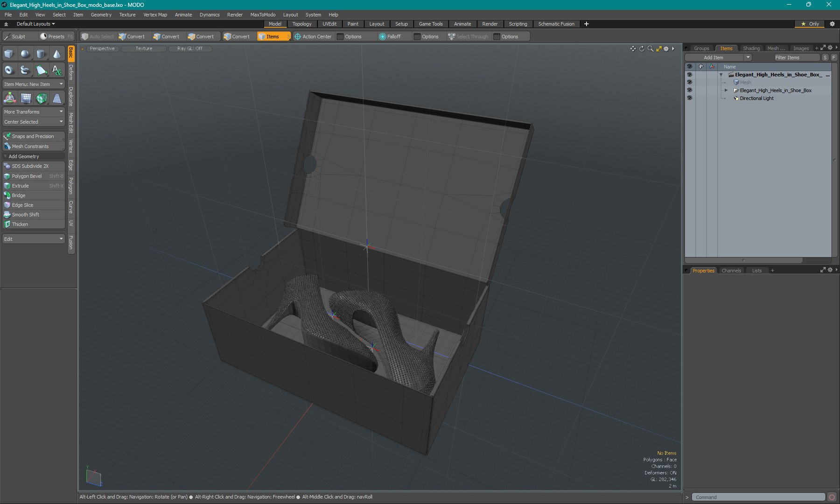The height and width of the screenshot is (504, 840).
Task: Open the Add Item dropdown arrow
Action: 748,57
